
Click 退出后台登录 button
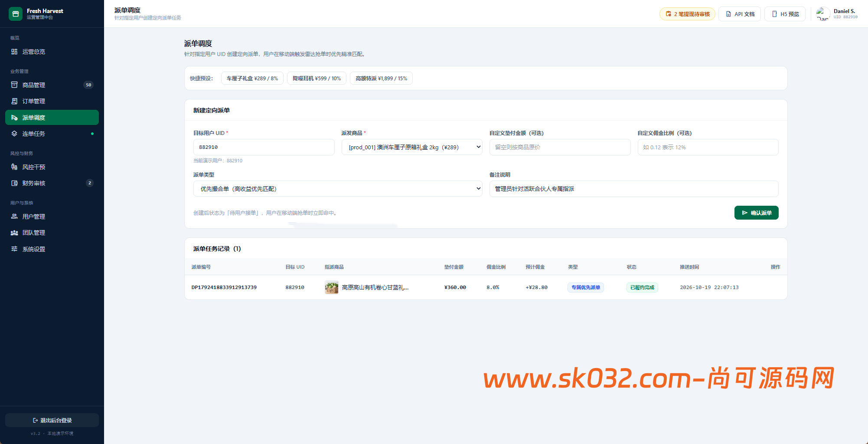pyautogui.click(x=52, y=420)
